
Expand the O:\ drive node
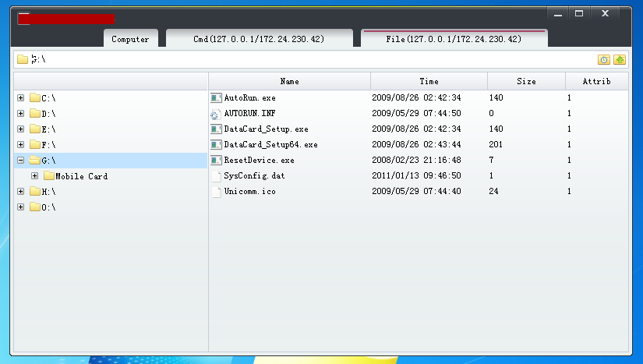(20, 207)
